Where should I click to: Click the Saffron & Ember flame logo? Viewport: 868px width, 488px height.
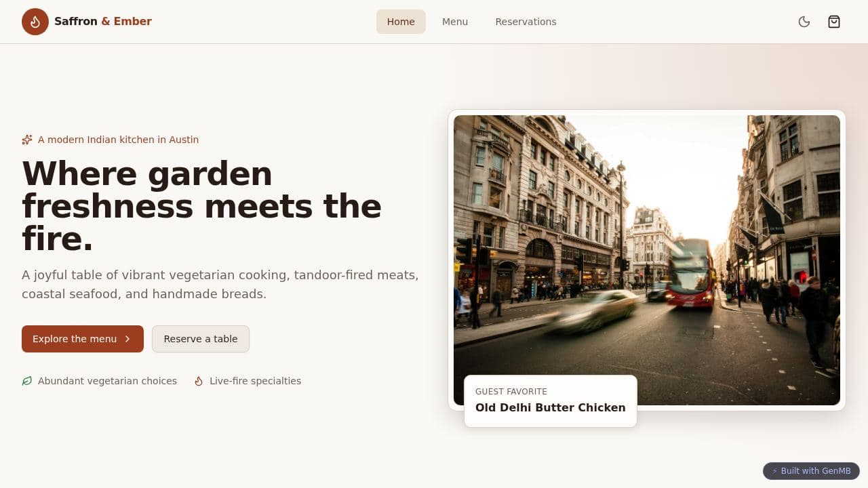35,22
